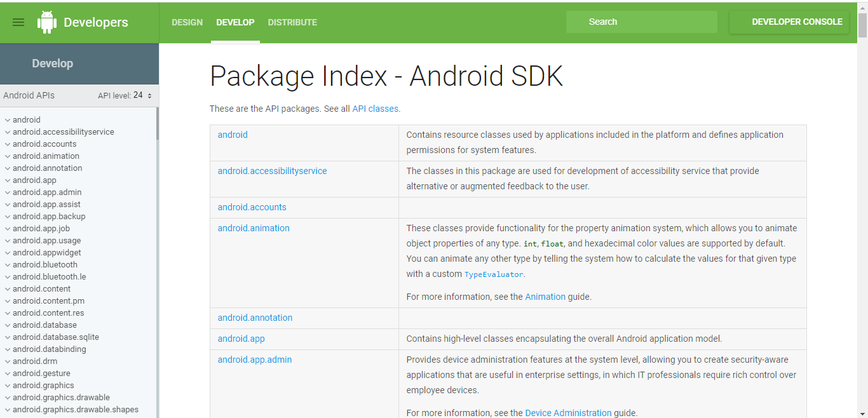Open the Device Administration guide
Viewport: 868px width, 418px height.
tap(568, 412)
